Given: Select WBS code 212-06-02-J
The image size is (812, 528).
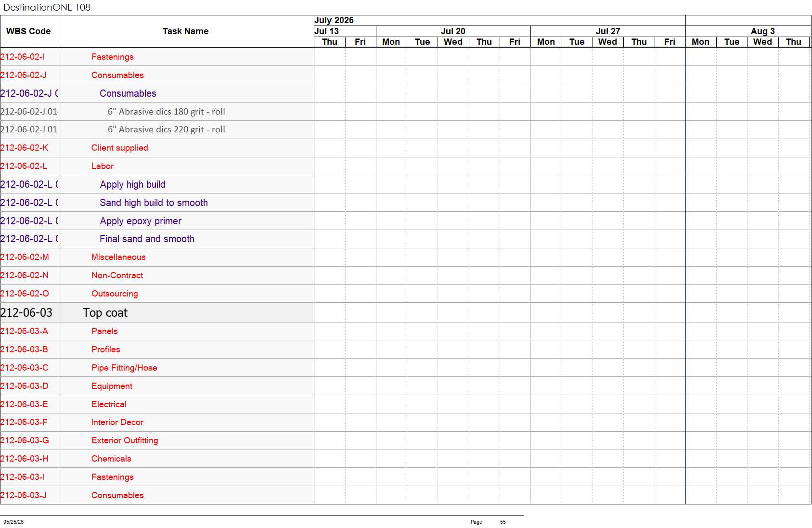Looking at the screenshot, I should pyautogui.click(x=23, y=75).
